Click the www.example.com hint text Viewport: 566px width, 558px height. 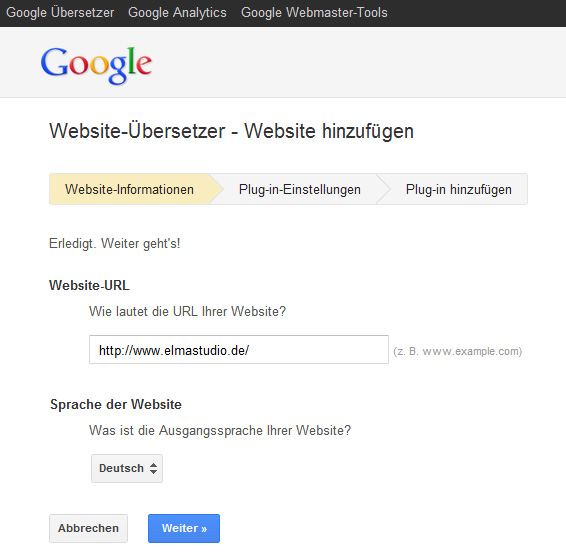[x=457, y=351]
